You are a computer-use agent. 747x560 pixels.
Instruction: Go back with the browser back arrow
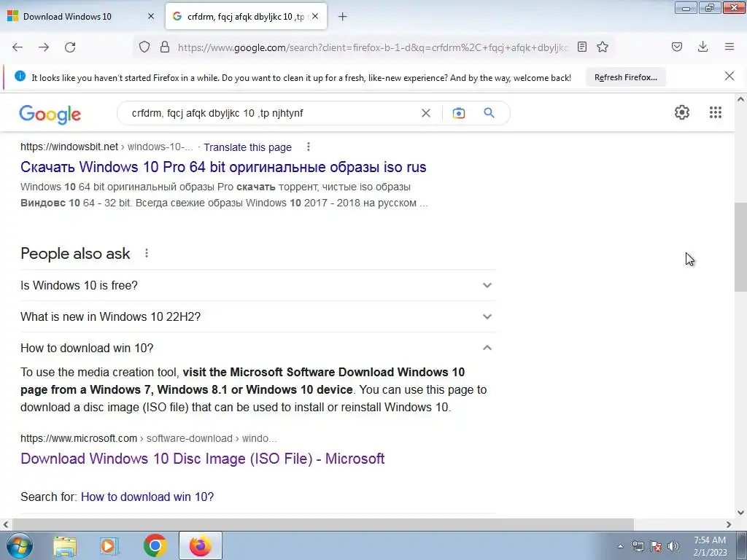[18, 47]
